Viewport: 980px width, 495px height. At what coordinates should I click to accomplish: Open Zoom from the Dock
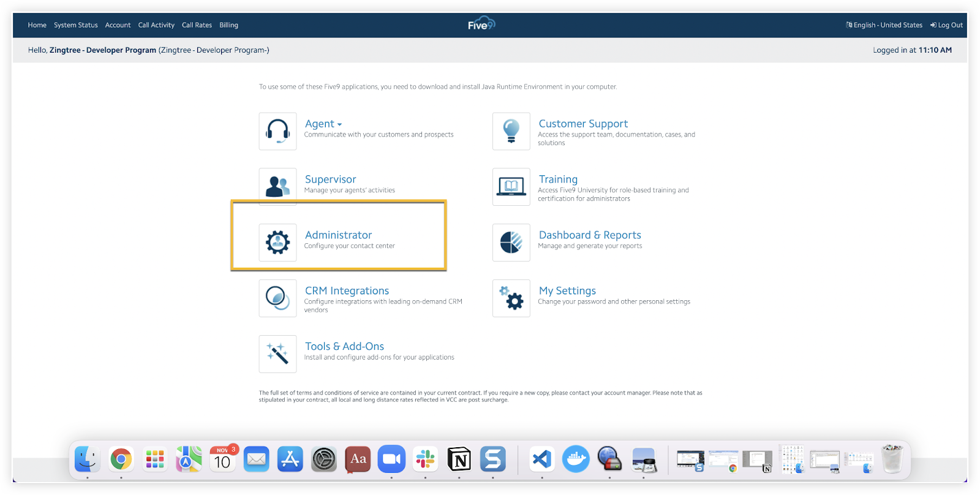point(391,459)
